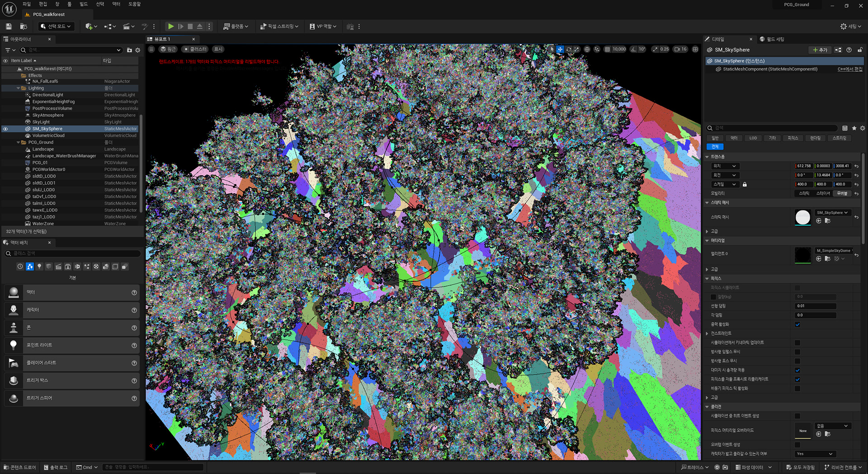Set mobility to Movable
The height and width of the screenshot is (474, 868).
(x=842, y=193)
